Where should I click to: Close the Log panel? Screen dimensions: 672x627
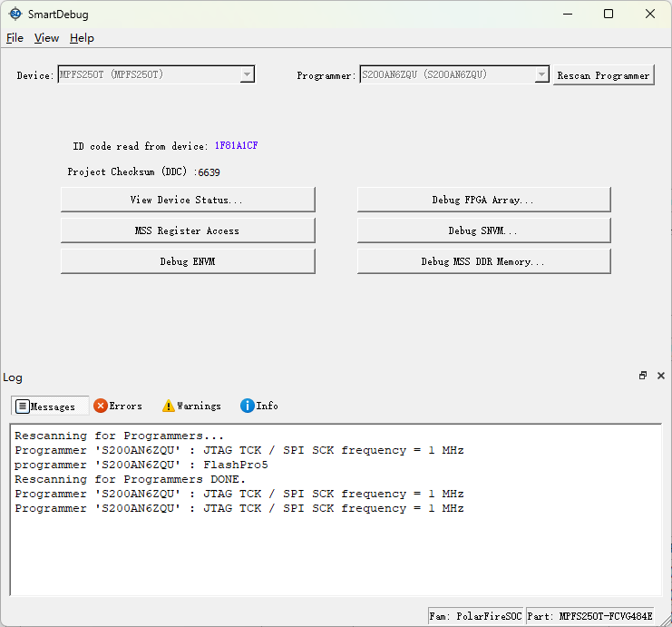[x=661, y=376]
